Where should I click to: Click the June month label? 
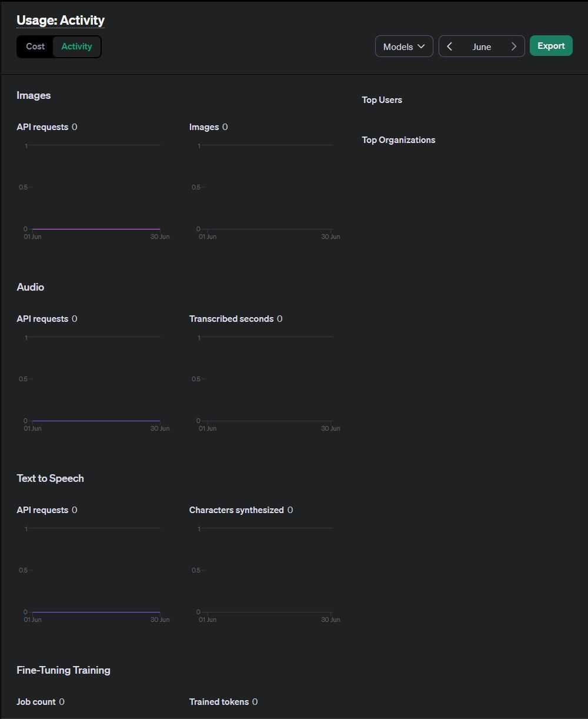pos(482,47)
